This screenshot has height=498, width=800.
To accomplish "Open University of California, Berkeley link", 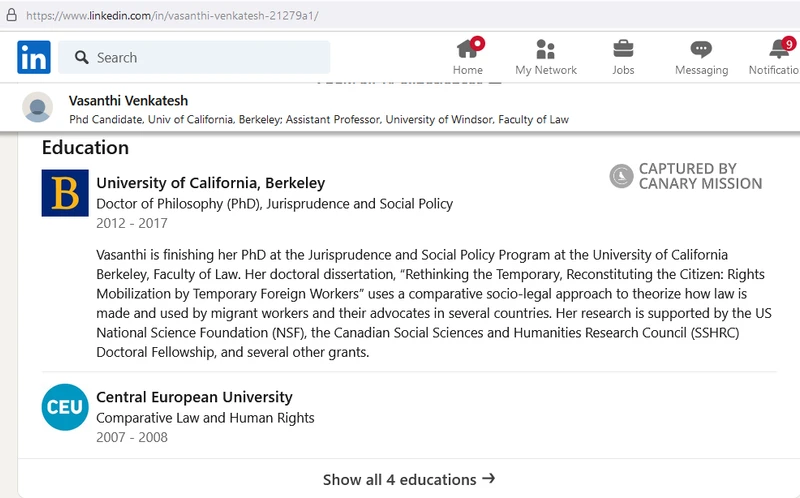I will (211, 183).
